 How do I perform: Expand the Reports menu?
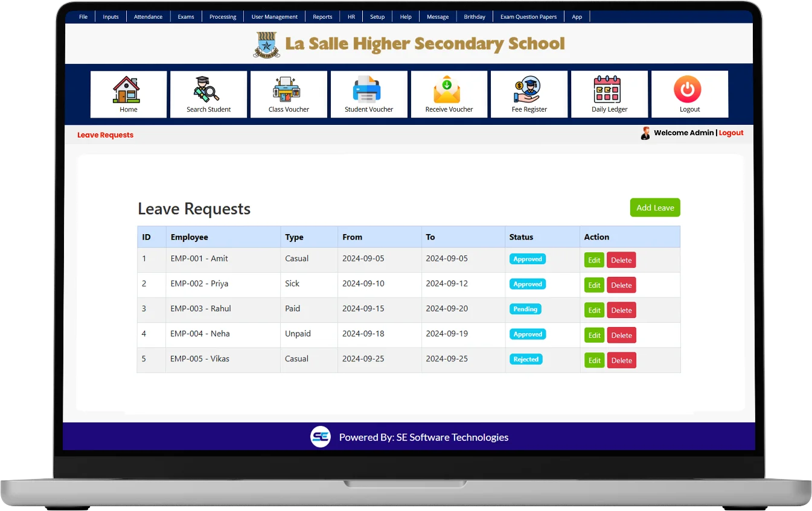point(322,17)
